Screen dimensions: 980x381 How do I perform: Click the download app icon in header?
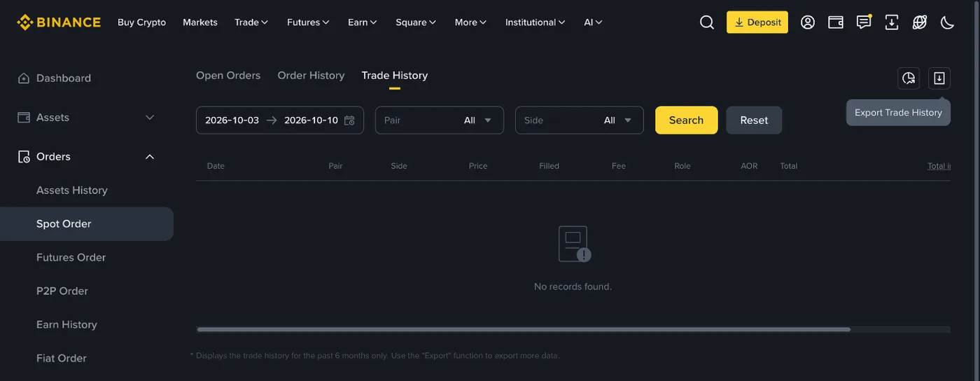click(892, 22)
